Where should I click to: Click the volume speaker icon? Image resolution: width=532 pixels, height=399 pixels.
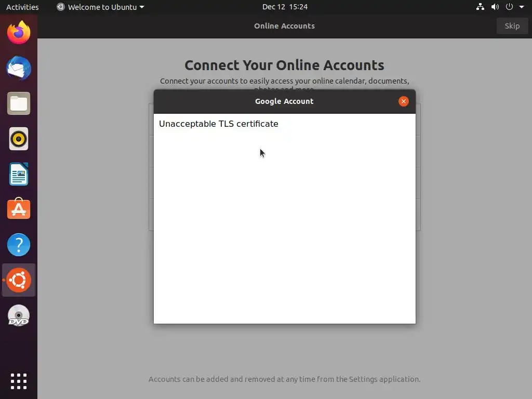tap(495, 7)
